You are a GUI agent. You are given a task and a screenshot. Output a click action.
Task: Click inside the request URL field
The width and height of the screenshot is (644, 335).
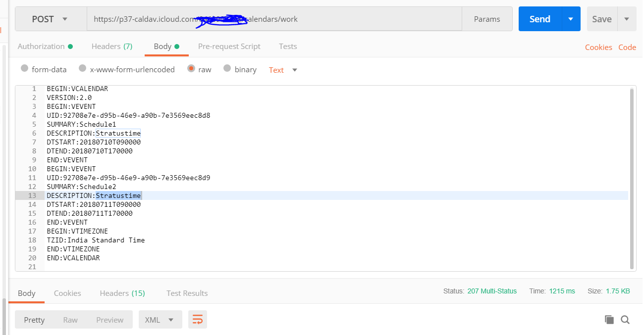tap(347, 19)
